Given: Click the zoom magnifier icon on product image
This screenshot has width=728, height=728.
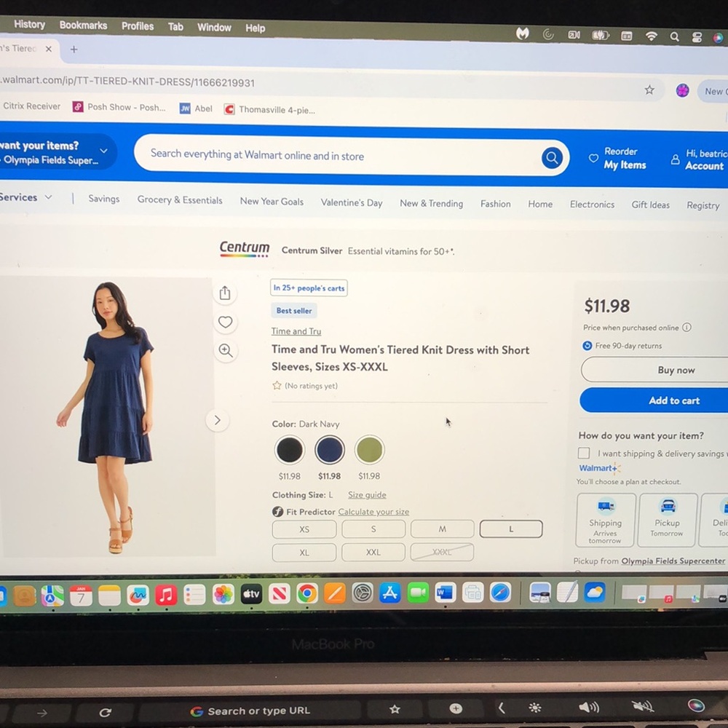Looking at the screenshot, I should point(226,351).
